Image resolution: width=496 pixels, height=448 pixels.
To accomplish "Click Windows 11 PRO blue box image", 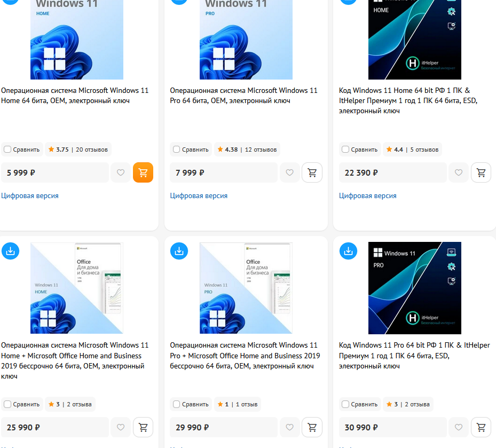I will click(246, 40).
